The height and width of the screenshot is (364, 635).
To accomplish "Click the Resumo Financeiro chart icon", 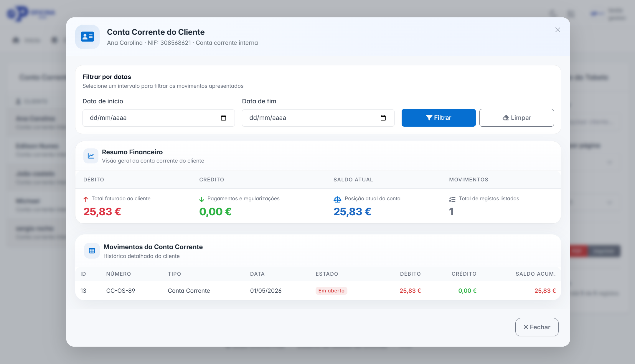I will [x=91, y=156].
